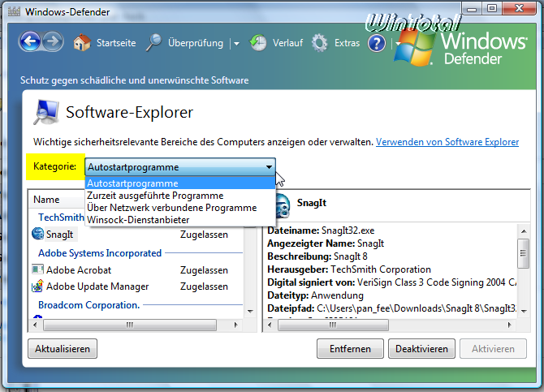Click the Aktualisieren button
The height and width of the screenshot is (392, 544).
click(x=63, y=349)
